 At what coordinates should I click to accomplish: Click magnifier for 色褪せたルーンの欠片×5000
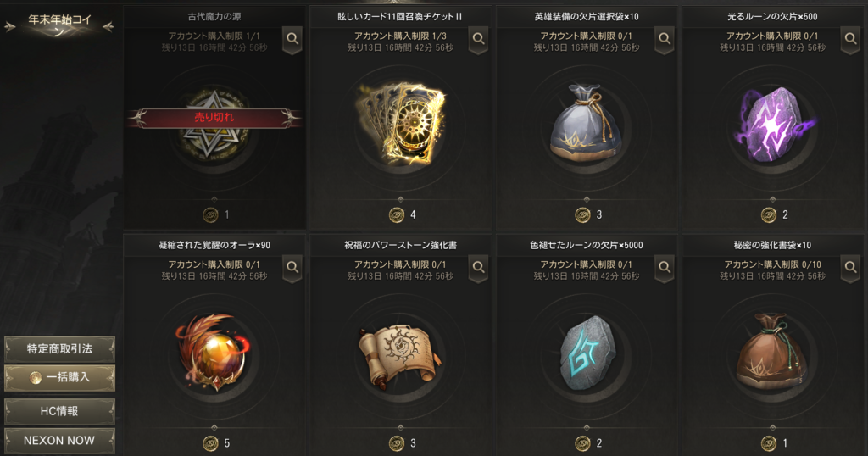point(665,267)
